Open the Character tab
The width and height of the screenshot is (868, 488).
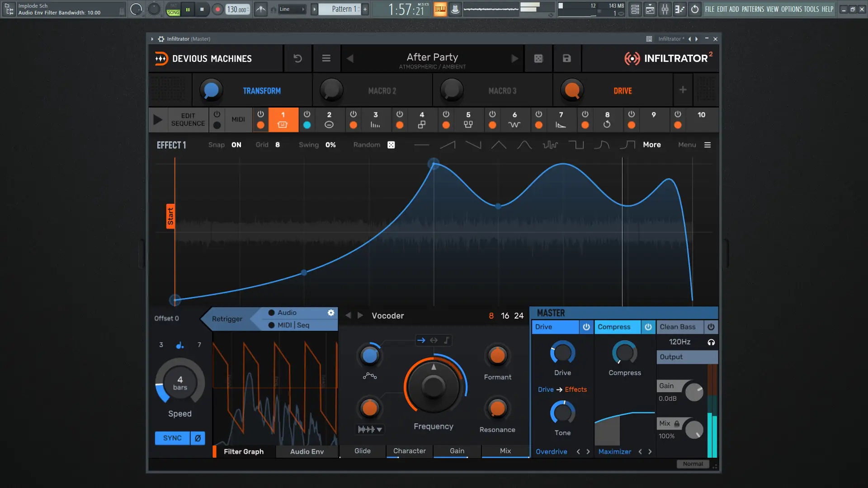click(409, 451)
